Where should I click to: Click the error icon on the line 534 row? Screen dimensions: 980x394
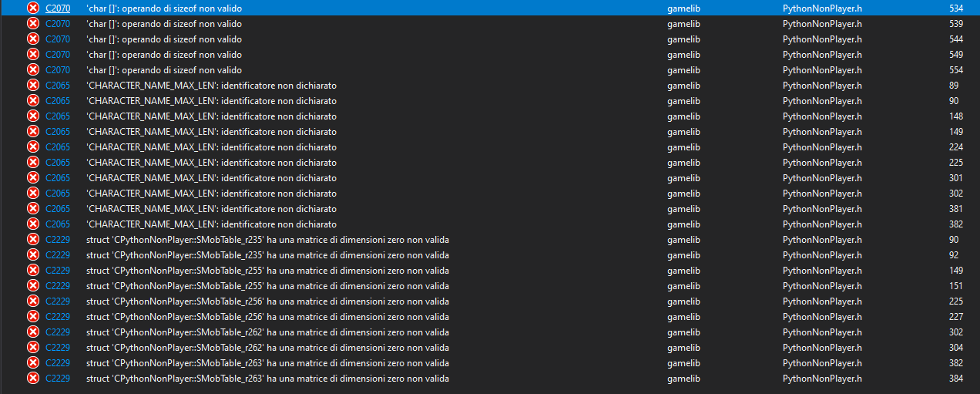[33, 8]
